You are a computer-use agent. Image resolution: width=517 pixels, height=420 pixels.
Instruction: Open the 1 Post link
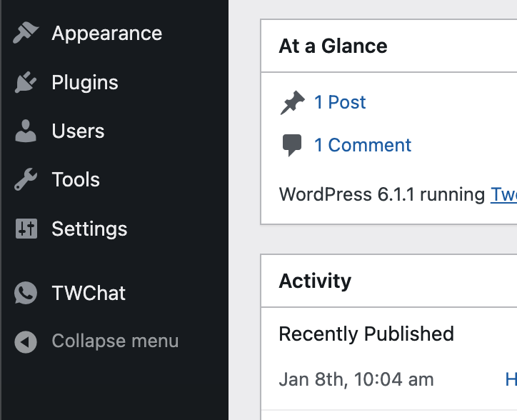tap(340, 102)
